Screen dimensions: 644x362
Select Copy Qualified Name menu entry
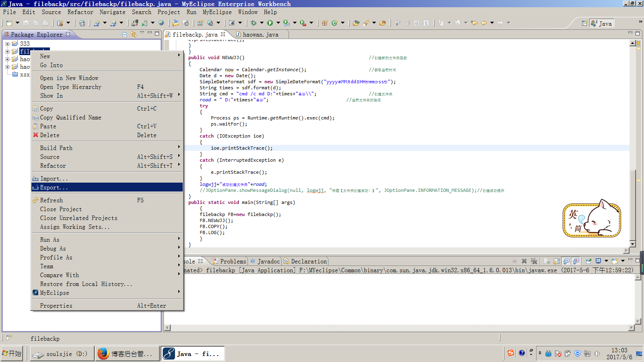pyautogui.click(x=107, y=117)
